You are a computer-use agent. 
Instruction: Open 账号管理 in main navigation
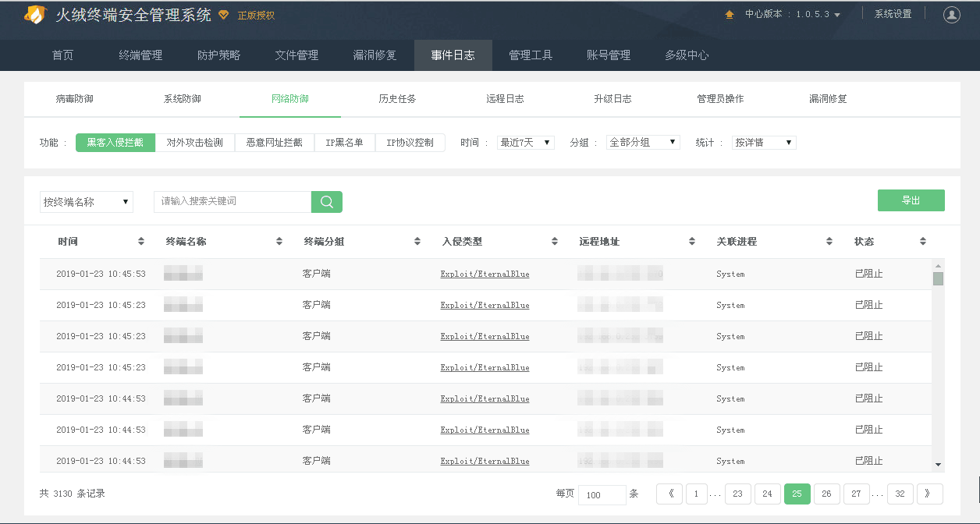pyautogui.click(x=609, y=55)
